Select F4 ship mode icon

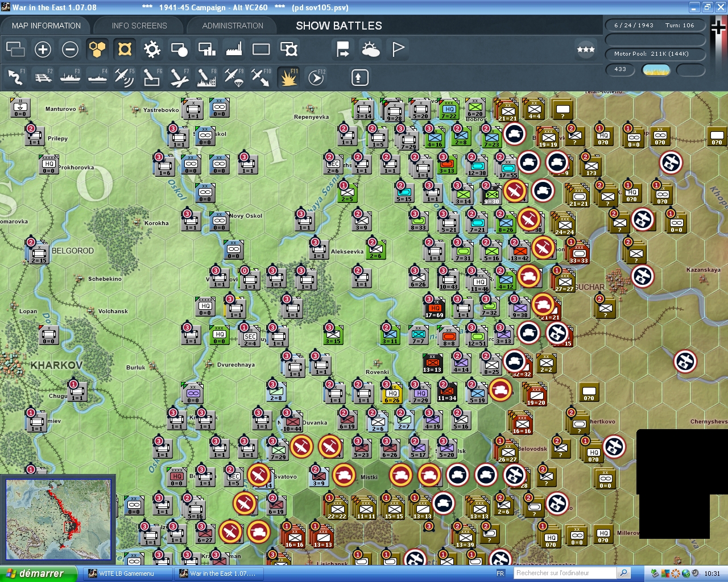point(97,77)
